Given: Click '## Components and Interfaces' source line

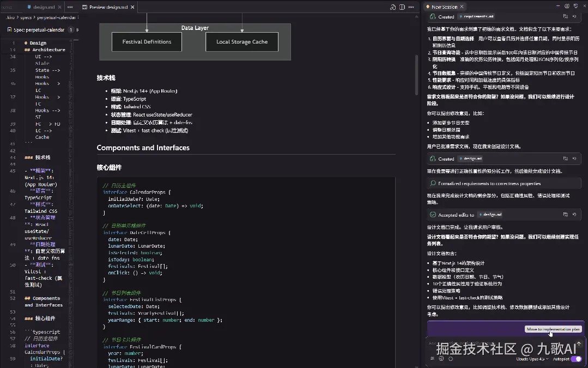Looking at the screenshot, I should pyautogui.click(x=44, y=302).
